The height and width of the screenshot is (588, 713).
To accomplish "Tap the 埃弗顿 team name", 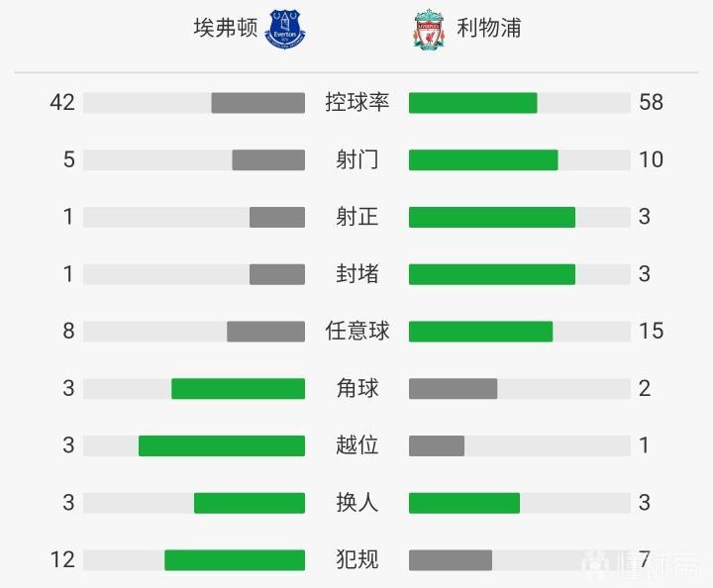I will [226, 28].
